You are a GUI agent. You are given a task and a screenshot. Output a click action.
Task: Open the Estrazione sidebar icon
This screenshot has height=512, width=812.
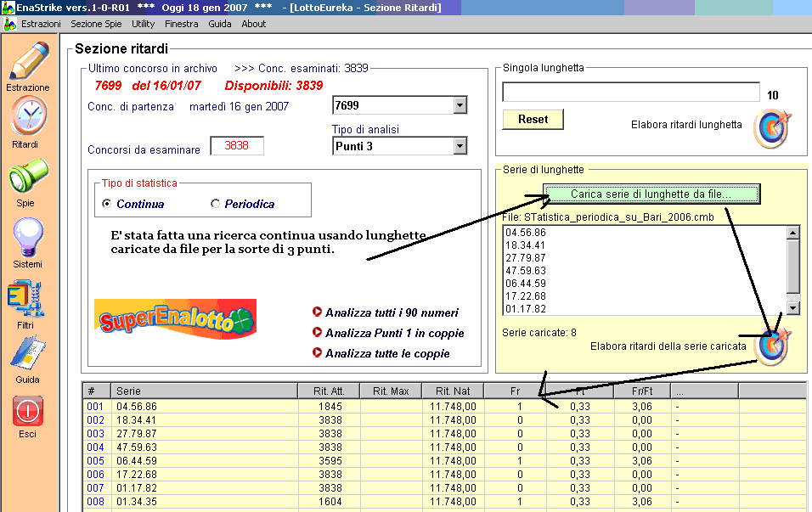coord(28,59)
